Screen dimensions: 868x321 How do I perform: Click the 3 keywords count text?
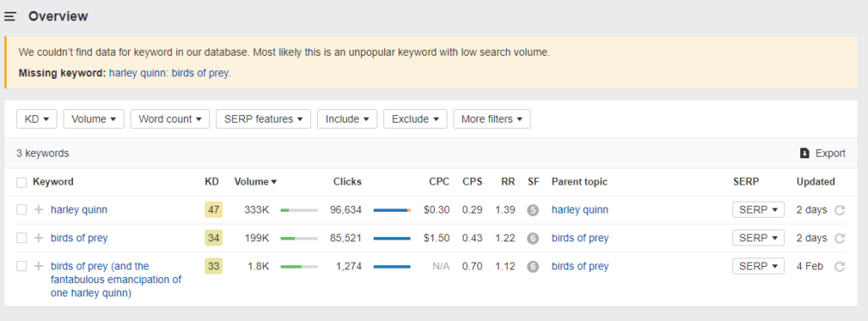pos(42,153)
